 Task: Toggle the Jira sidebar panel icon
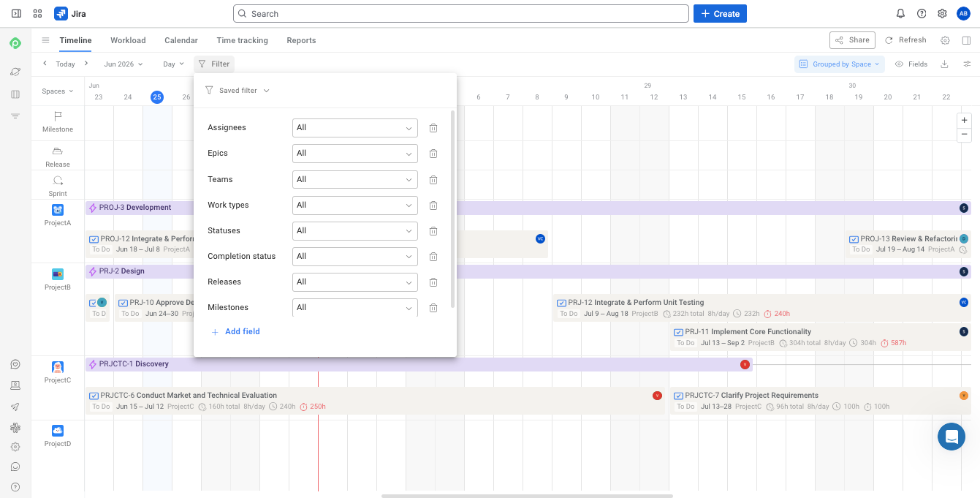click(16, 13)
